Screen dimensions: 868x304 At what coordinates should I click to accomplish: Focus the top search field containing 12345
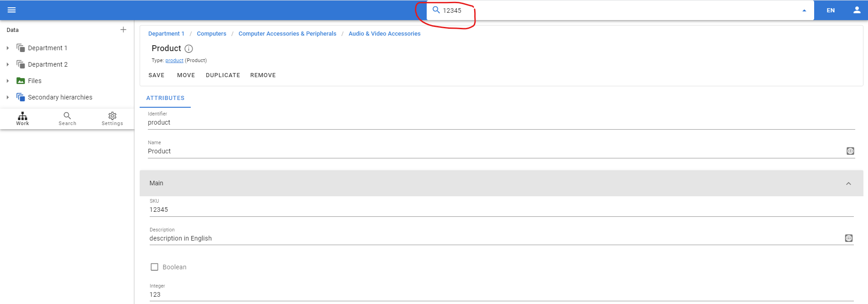pos(621,10)
